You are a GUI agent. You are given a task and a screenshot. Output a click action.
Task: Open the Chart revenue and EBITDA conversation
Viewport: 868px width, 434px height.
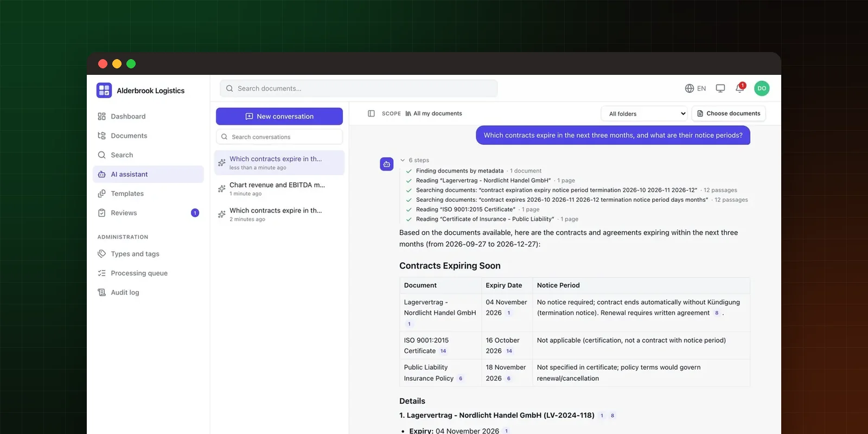[279, 189]
